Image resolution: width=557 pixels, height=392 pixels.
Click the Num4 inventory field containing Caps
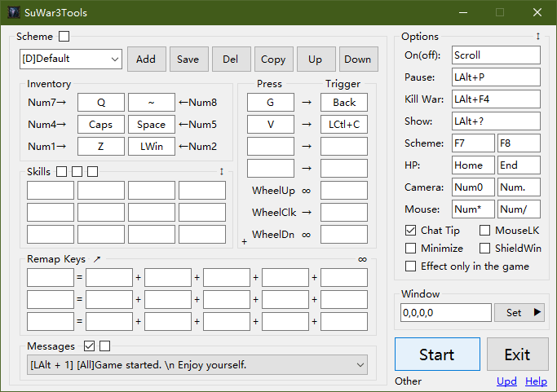tap(101, 124)
